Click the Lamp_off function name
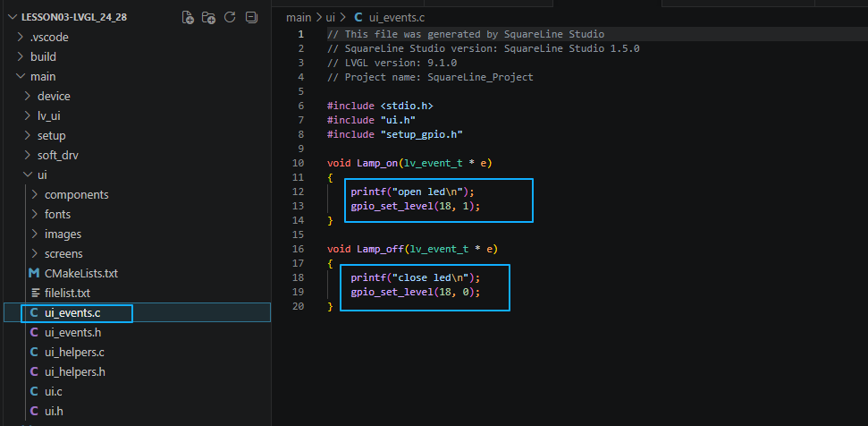The width and height of the screenshot is (868, 426). tap(380, 249)
